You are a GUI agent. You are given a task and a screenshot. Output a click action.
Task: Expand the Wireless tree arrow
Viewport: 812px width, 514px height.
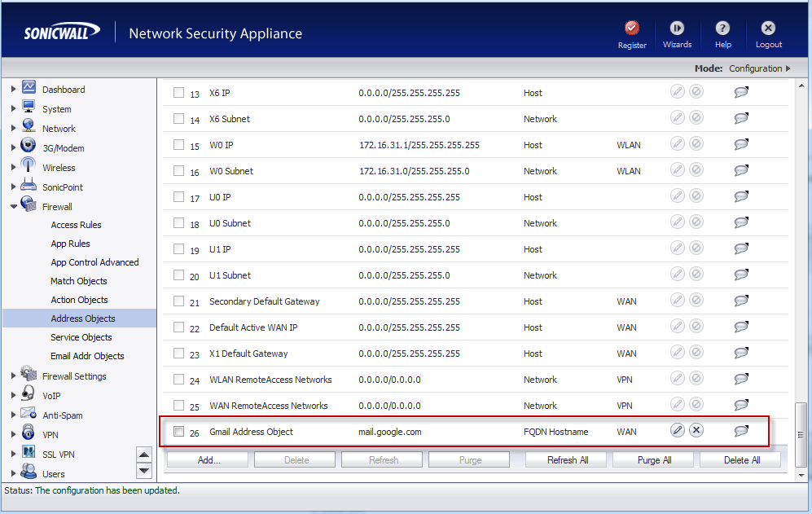click(14, 167)
